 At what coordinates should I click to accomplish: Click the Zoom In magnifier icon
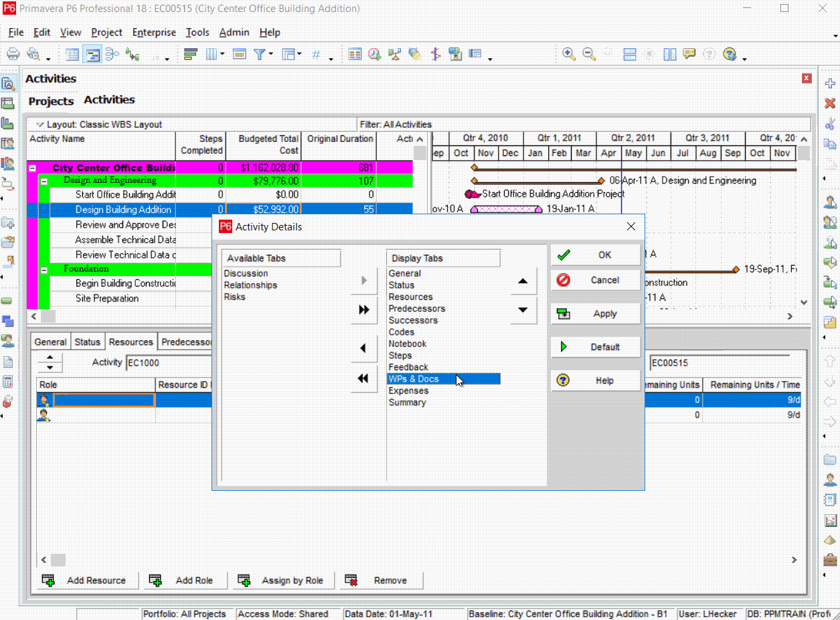(x=568, y=53)
